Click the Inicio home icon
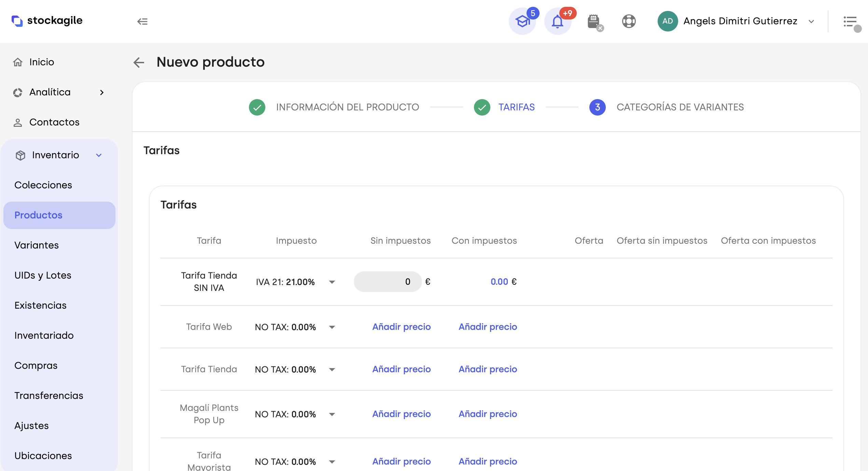868x471 pixels. click(18, 62)
